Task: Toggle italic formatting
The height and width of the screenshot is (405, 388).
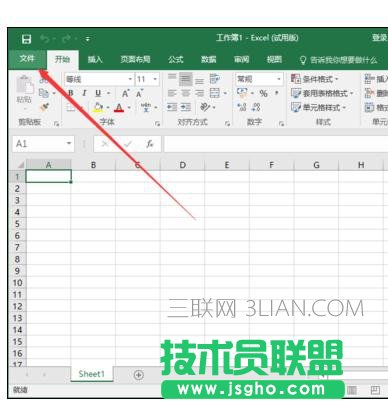Action: (x=84, y=93)
